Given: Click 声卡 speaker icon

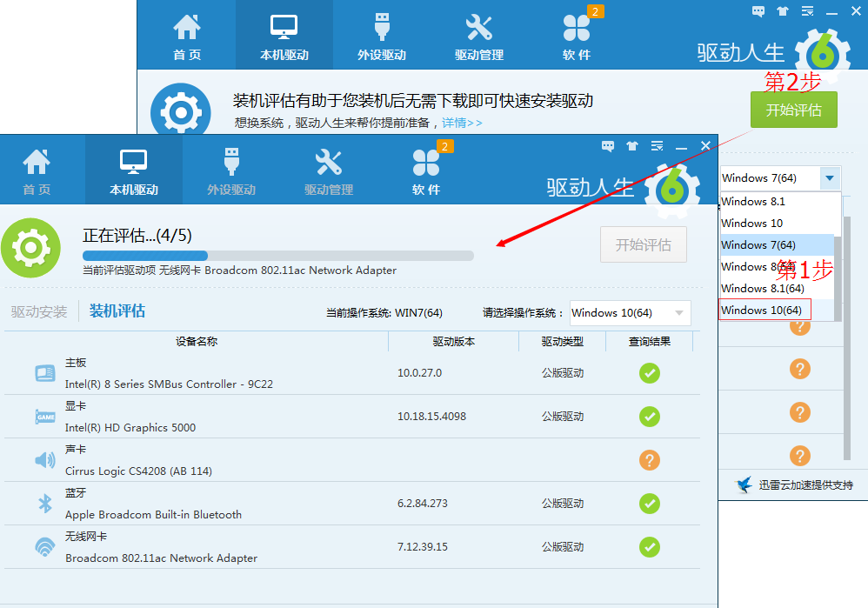Looking at the screenshot, I should click(45, 459).
